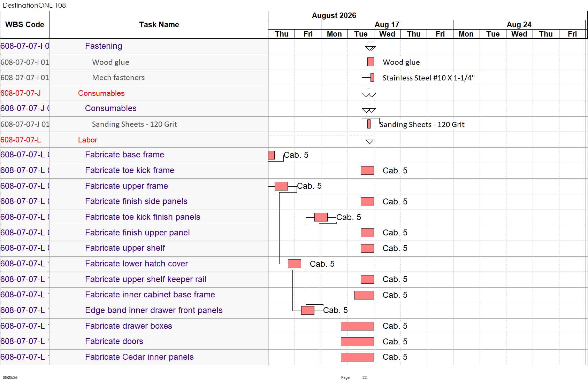Click the Aug 17 week header

coord(387,24)
